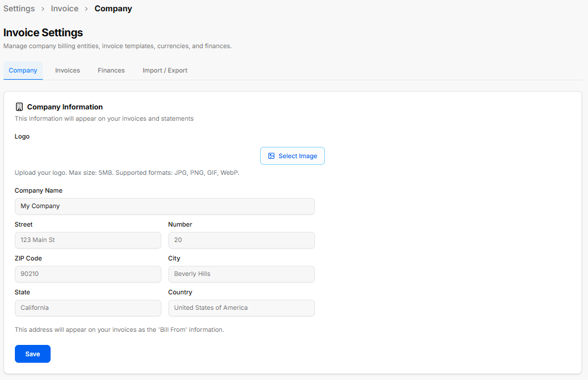Click the Select Image button
This screenshot has height=380, width=588.
(x=292, y=156)
